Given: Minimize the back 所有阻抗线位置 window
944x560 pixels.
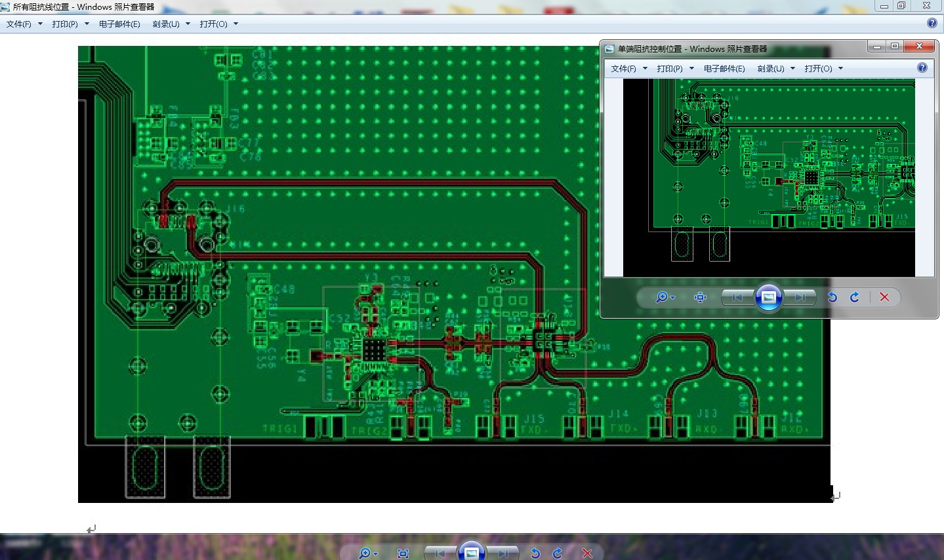Looking at the screenshot, I should coord(884,5).
